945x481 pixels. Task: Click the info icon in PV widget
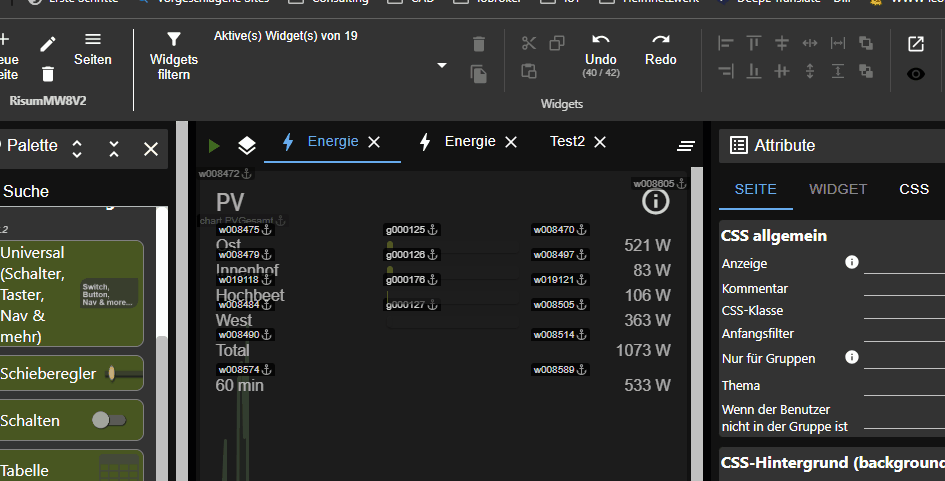coord(655,202)
